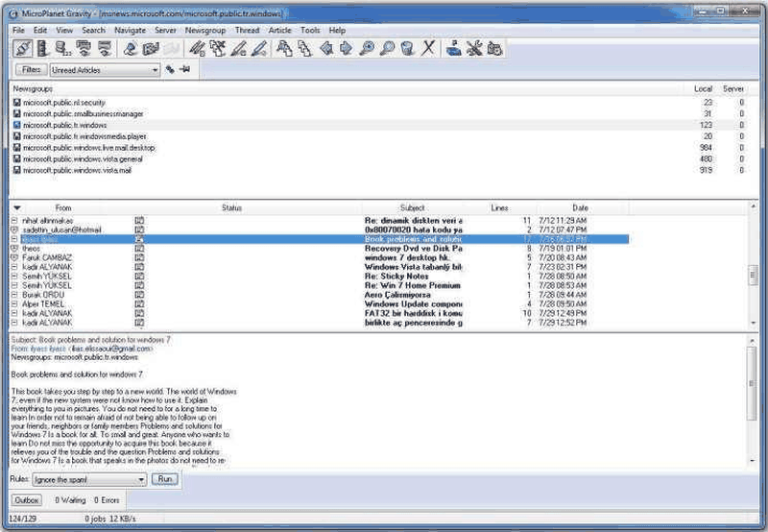Open the Tools menu
Image resolution: width=768 pixels, height=532 pixels.
tap(310, 30)
